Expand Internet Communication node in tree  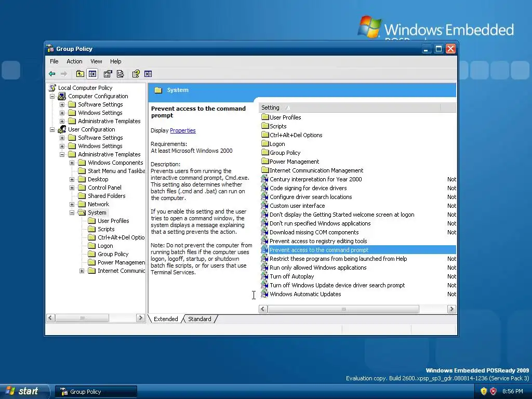point(82,271)
